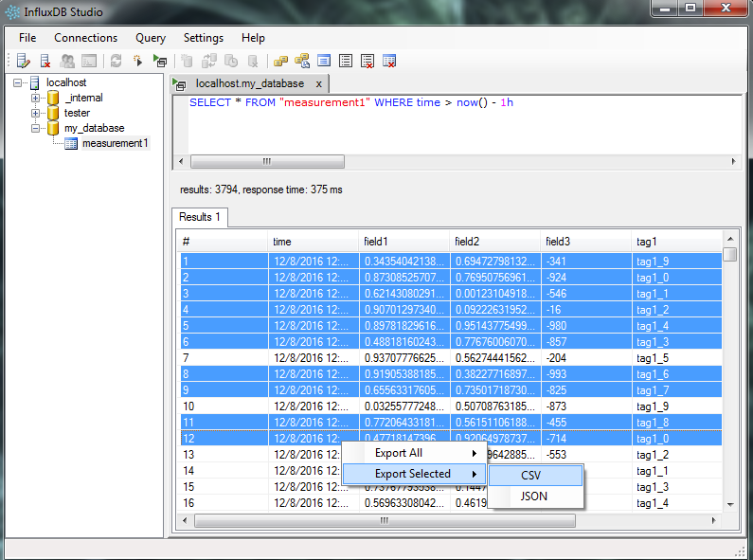Open the Help menu
Image resolution: width=753 pixels, height=560 pixels.
click(253, 38)
